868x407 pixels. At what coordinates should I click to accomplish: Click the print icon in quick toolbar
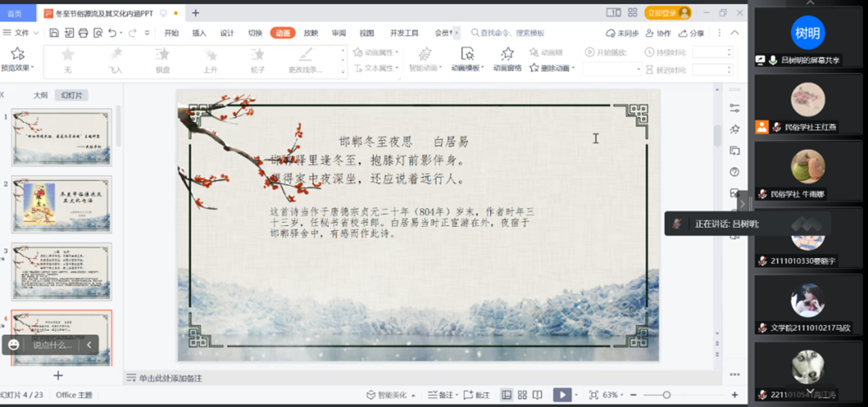(83, 33)
